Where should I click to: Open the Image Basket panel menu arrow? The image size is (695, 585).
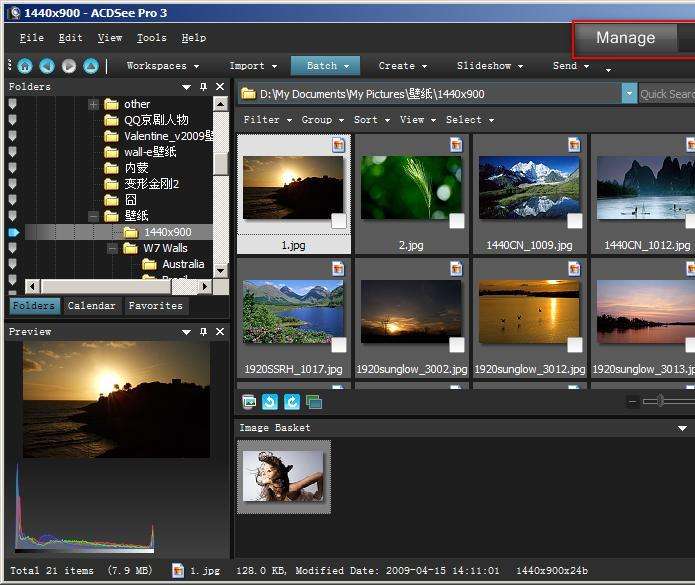682,428
